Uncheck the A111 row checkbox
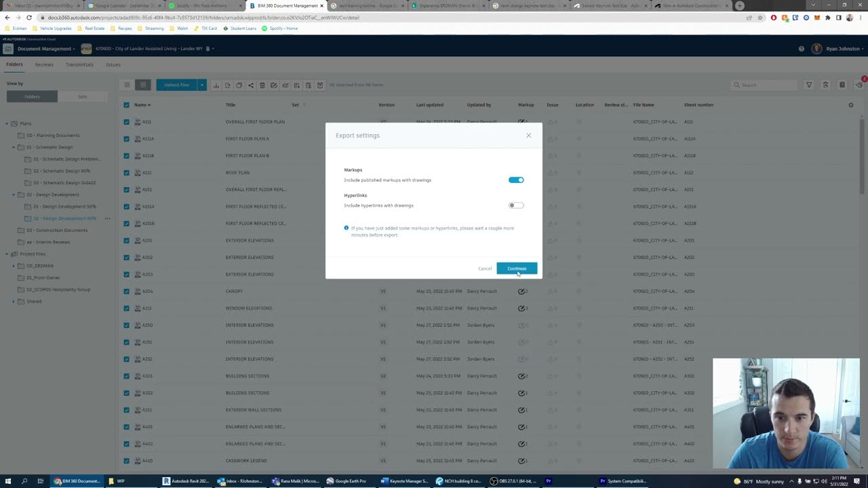868x488 pixels. click(x=126, y=122)
